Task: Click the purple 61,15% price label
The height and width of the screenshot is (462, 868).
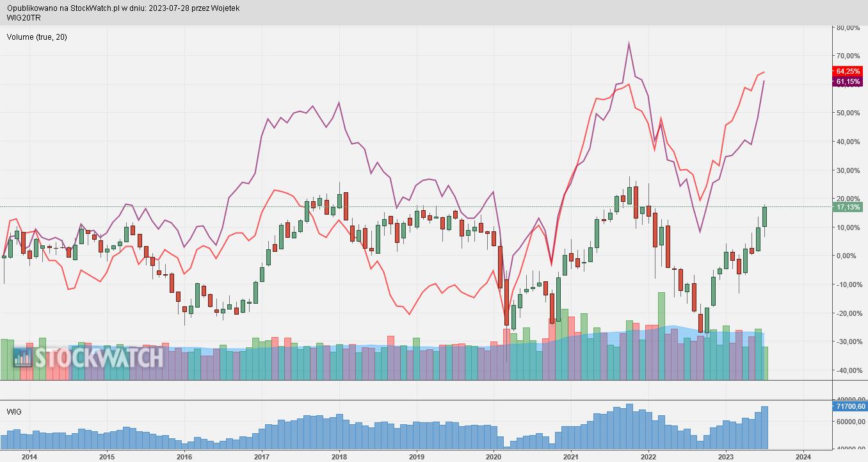Action: click(x=849, y=81)
